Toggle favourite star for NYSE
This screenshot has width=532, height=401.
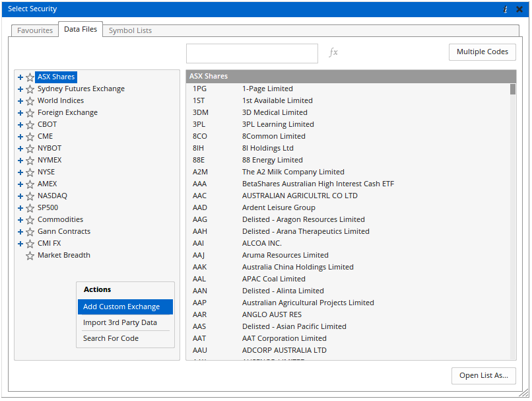[30, 172]
